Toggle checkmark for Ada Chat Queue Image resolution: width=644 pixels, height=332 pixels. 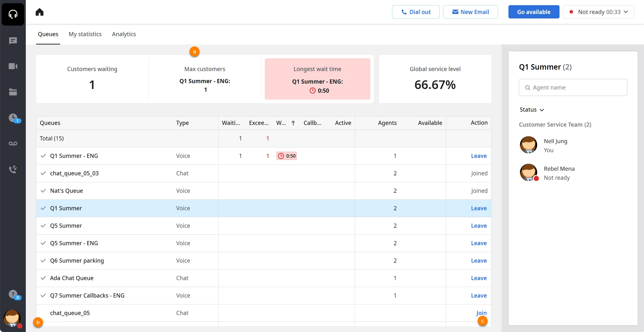tap(43, 278)
